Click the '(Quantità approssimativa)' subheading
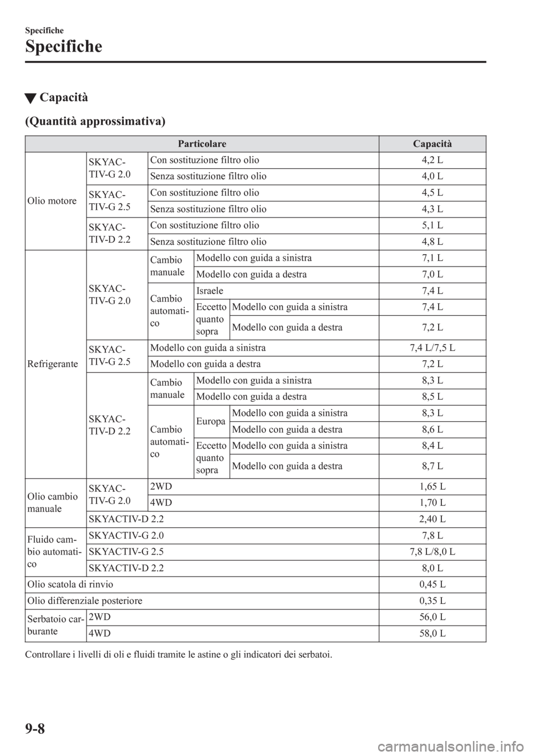Image resolution: width=533 pixels, height=756 pixels. click(95, 121)
